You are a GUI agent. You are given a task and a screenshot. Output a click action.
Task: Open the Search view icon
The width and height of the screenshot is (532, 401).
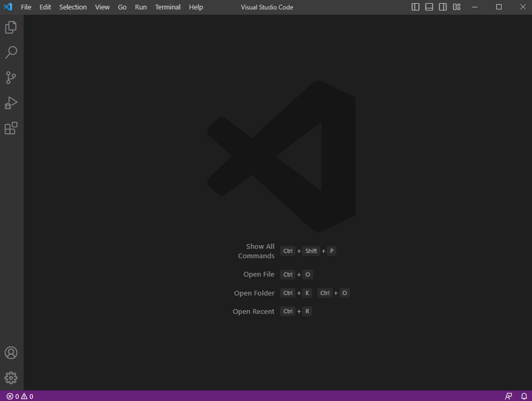click(x=11, y=52)
